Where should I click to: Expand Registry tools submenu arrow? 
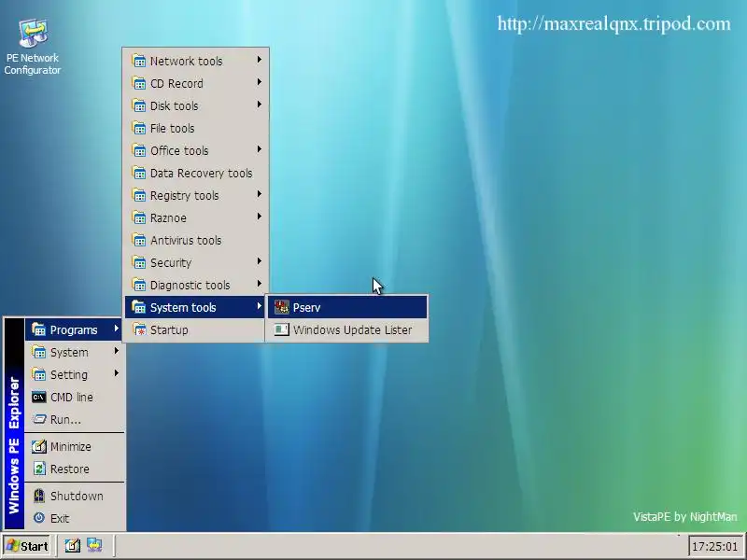260,194
